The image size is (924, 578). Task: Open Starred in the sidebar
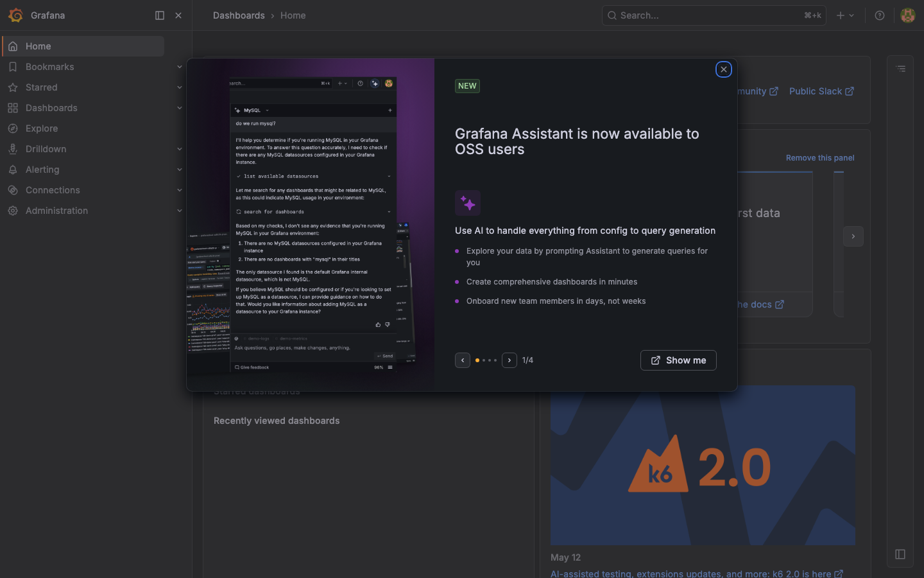[41, 87]
